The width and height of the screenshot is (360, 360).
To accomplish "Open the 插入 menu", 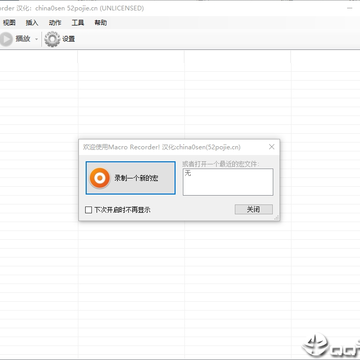I will pos(32,23).
